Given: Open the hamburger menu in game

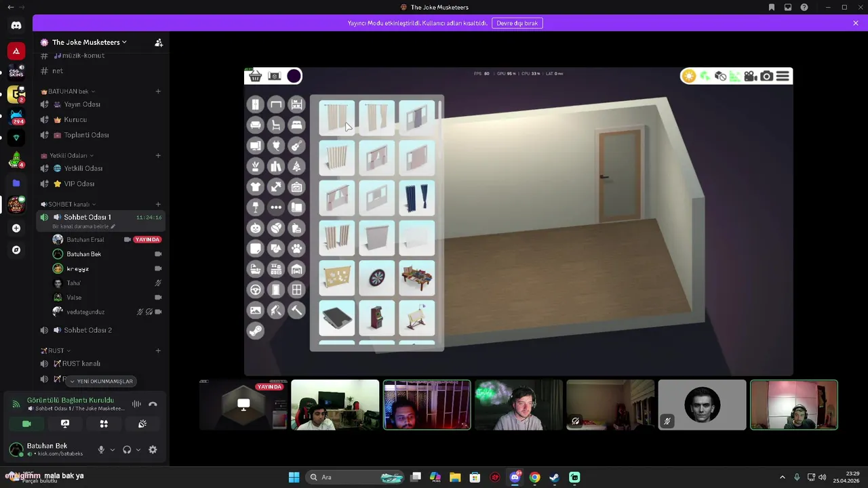Looking at the screenshot, I should pyautogui.click(x=783, y=76).
